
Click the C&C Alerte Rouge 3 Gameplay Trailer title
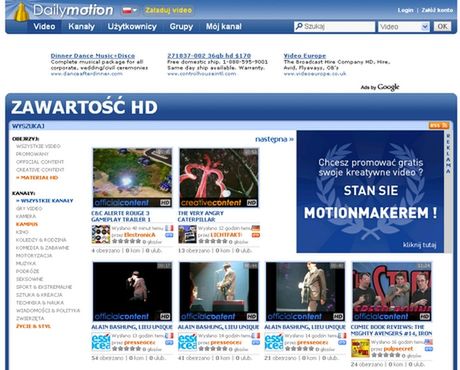tap(121, 216)
